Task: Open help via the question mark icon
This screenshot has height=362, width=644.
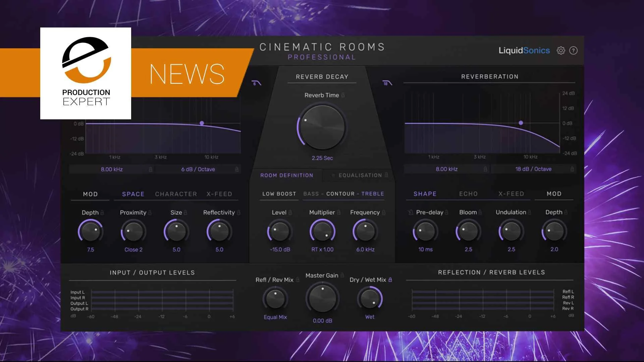Action: [573, 51]
